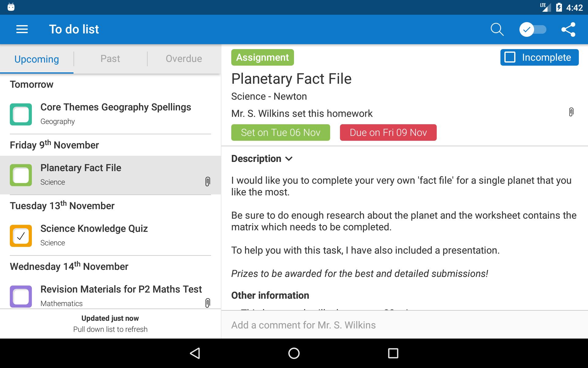Click the Android notification status icon

[11, 7]
